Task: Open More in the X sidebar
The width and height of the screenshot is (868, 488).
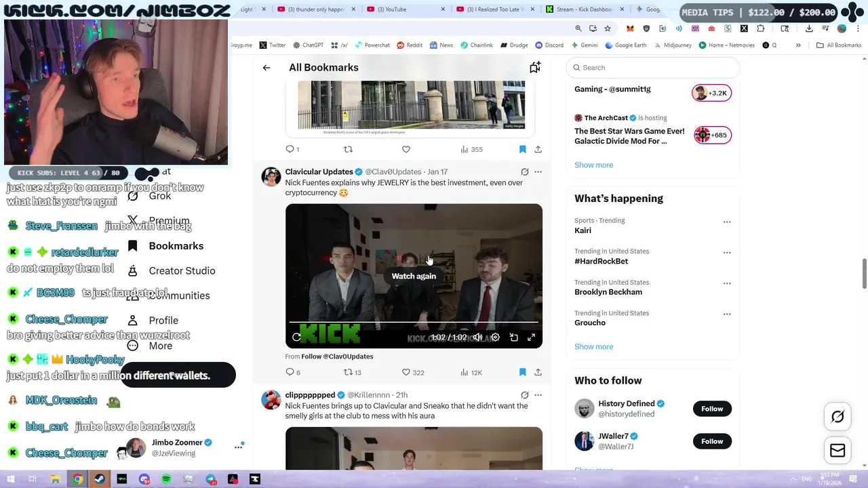Action: point(151,346)
